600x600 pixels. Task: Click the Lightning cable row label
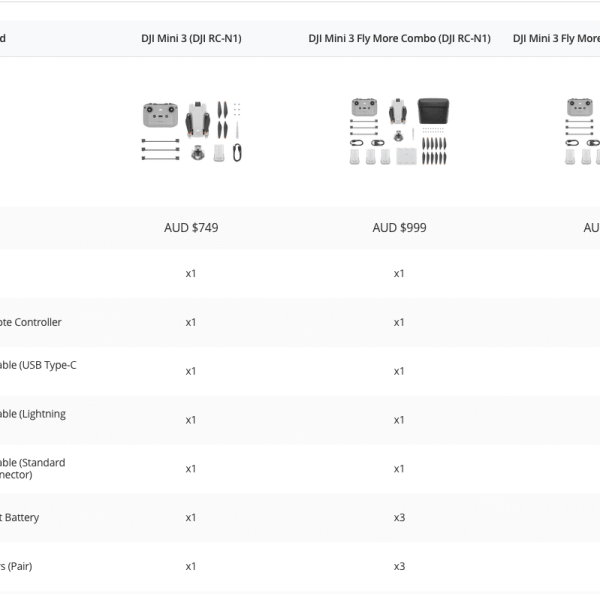33,414
